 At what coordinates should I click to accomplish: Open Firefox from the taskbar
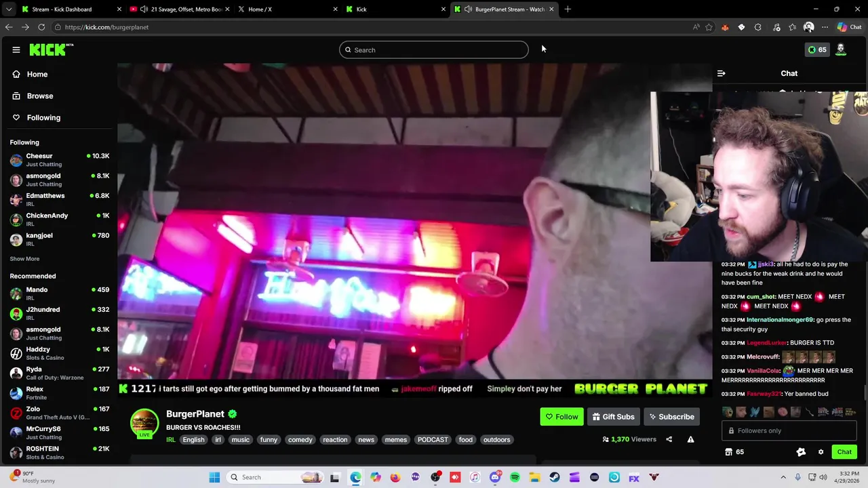pos(395,477)
